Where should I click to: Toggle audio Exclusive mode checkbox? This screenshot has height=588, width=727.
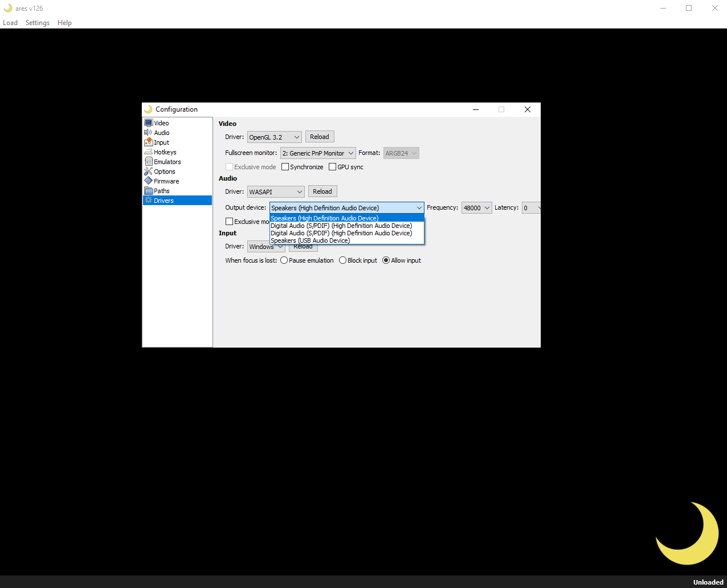click(230, 222)
